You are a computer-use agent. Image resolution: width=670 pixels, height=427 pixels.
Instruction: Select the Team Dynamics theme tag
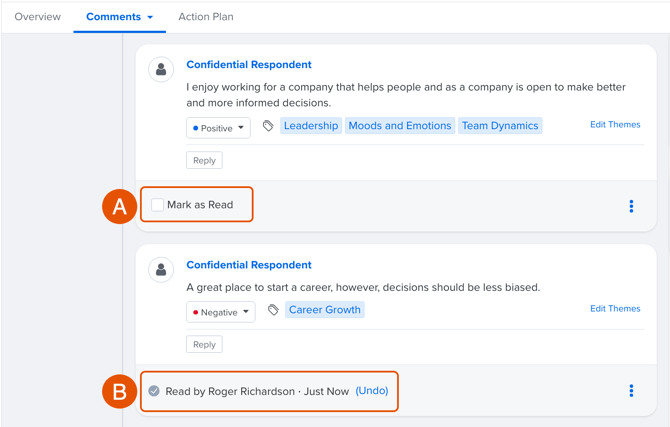[500, 126]
